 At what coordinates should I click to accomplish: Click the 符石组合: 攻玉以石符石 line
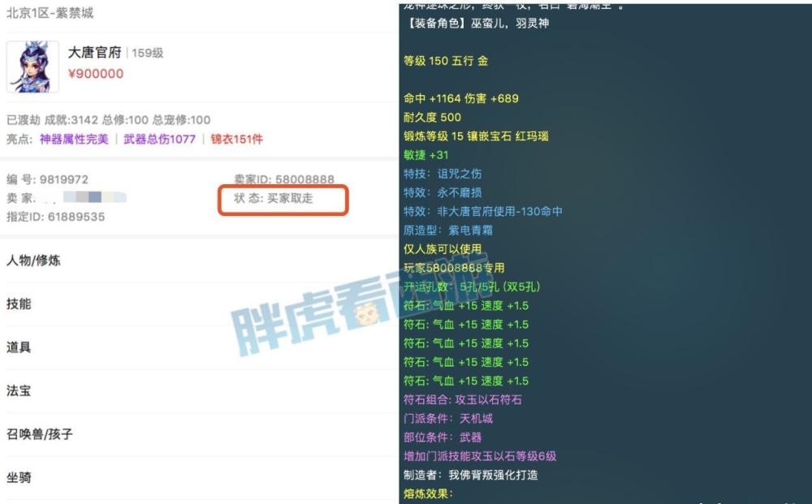click(463, 400)
